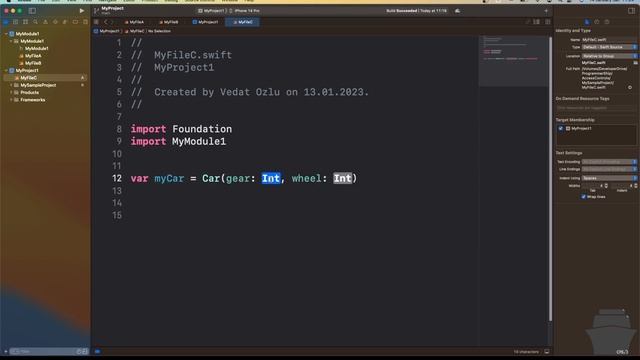The width and height of the screenshot is (640, 360).
Task: Click the related items grid icon
Action: click(96, 22)
